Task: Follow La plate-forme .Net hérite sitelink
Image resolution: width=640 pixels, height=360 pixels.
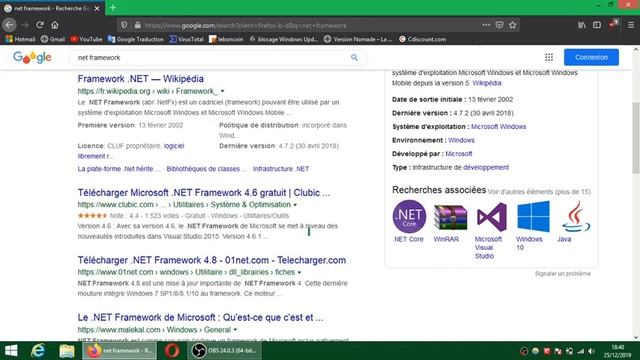Action: [118, 169]
